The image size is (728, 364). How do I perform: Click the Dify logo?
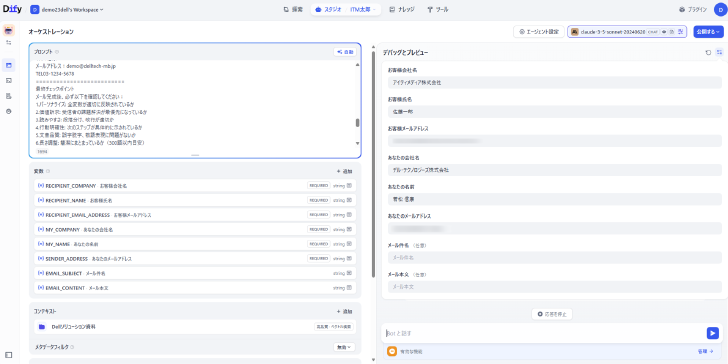point(12,9)
